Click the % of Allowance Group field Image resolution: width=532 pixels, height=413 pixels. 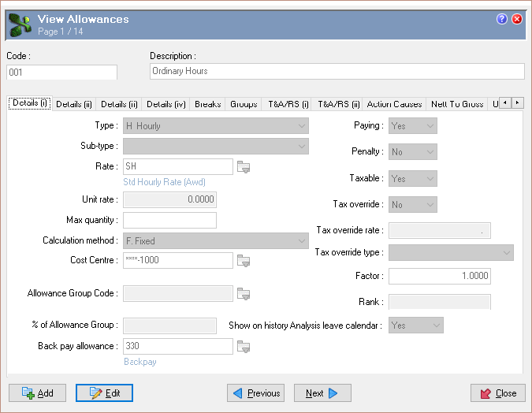pos(169,326)
